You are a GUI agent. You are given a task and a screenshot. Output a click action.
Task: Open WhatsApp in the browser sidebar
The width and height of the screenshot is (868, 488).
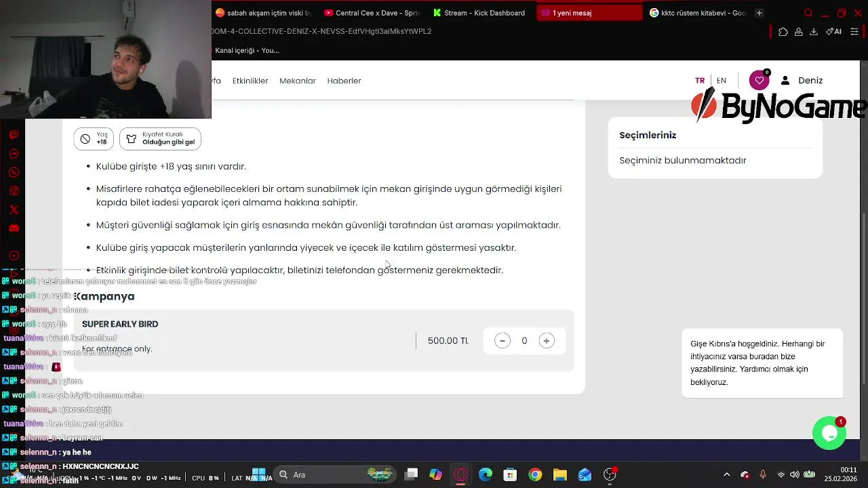click(14, 172)
